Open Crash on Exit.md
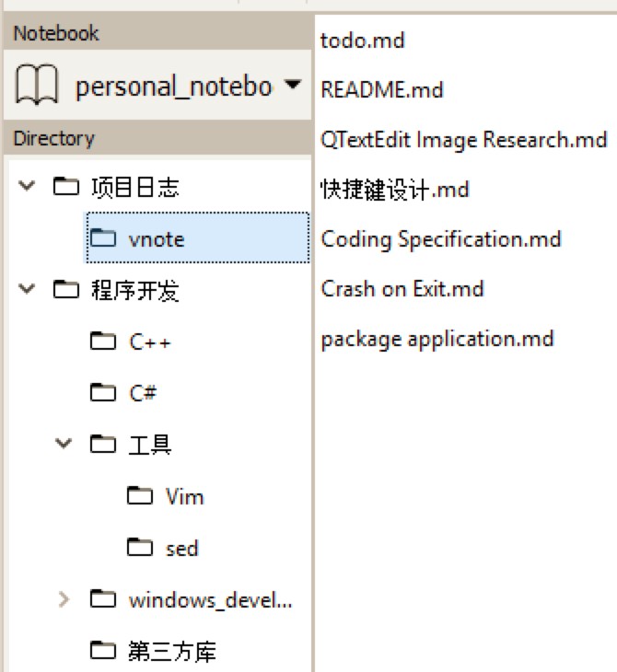This screenshot has height=672, width=617. tap(402, 289)
